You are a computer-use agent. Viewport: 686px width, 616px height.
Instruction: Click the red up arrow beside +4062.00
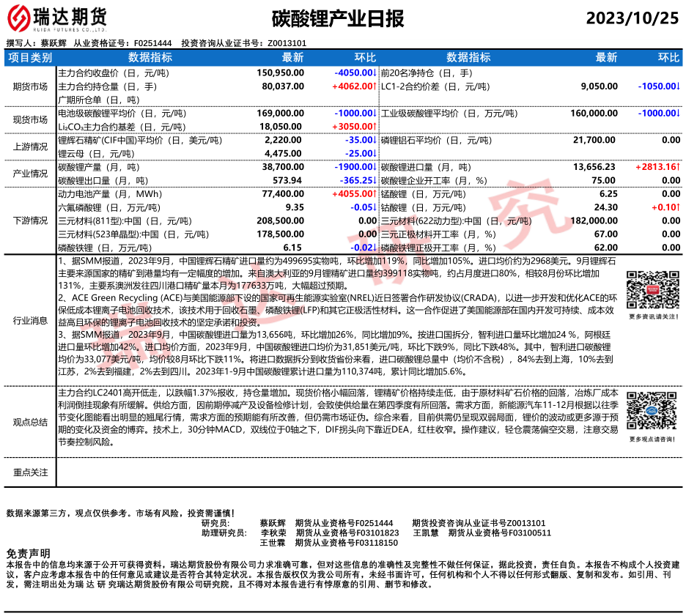coord(375,86)
